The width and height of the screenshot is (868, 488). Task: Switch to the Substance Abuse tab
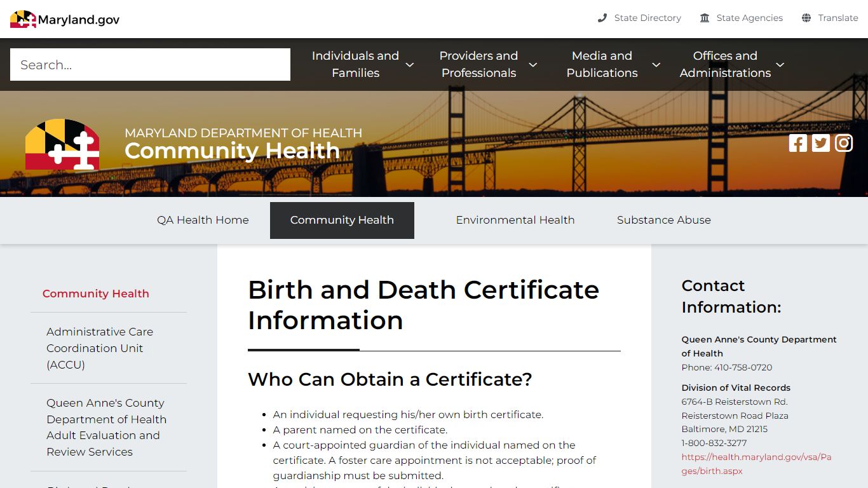[x=664, y=220]
